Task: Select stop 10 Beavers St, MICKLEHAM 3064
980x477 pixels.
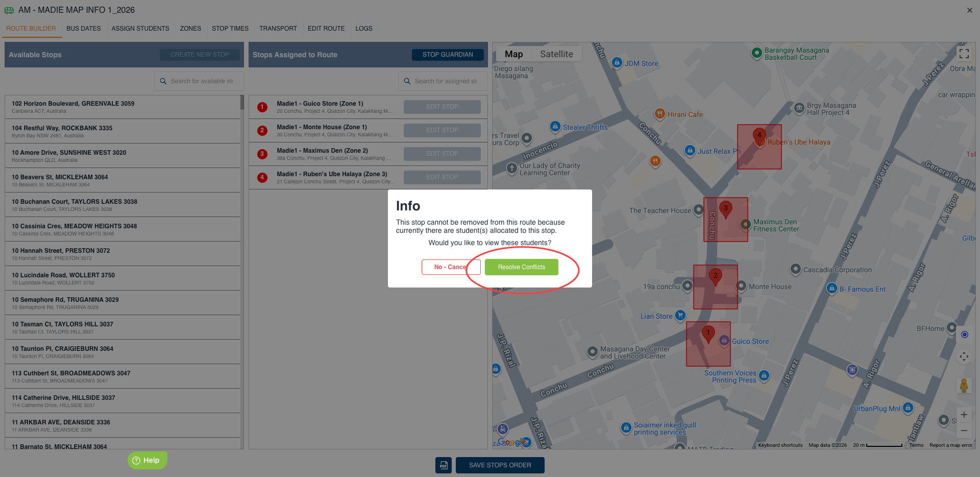Action: (122, 180)
